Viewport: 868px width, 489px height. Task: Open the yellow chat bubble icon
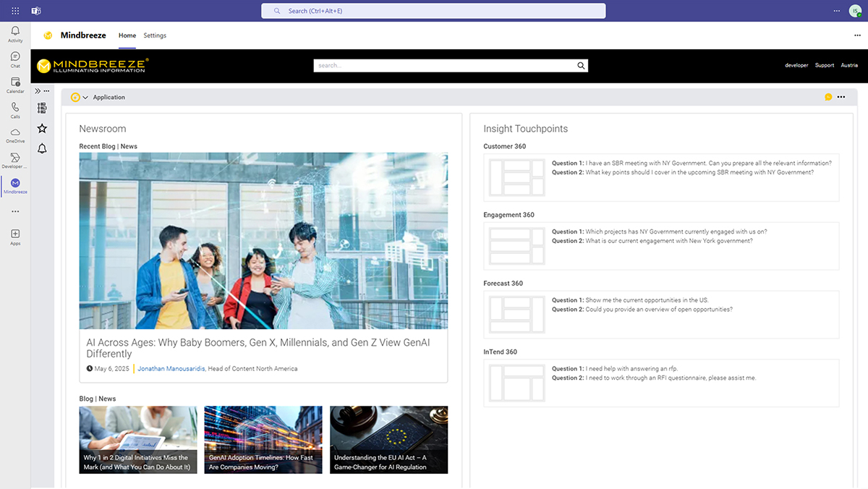coord(828,97)
